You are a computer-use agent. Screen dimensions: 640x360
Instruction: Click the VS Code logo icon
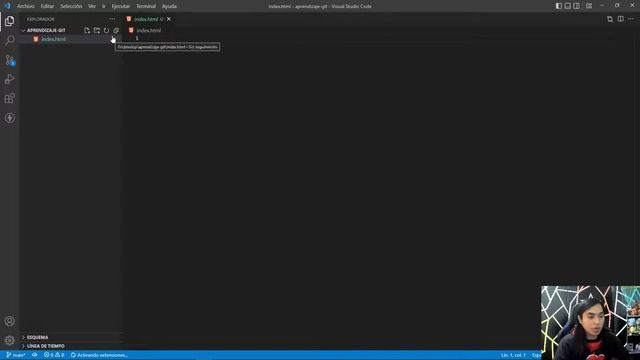[7, 6]
